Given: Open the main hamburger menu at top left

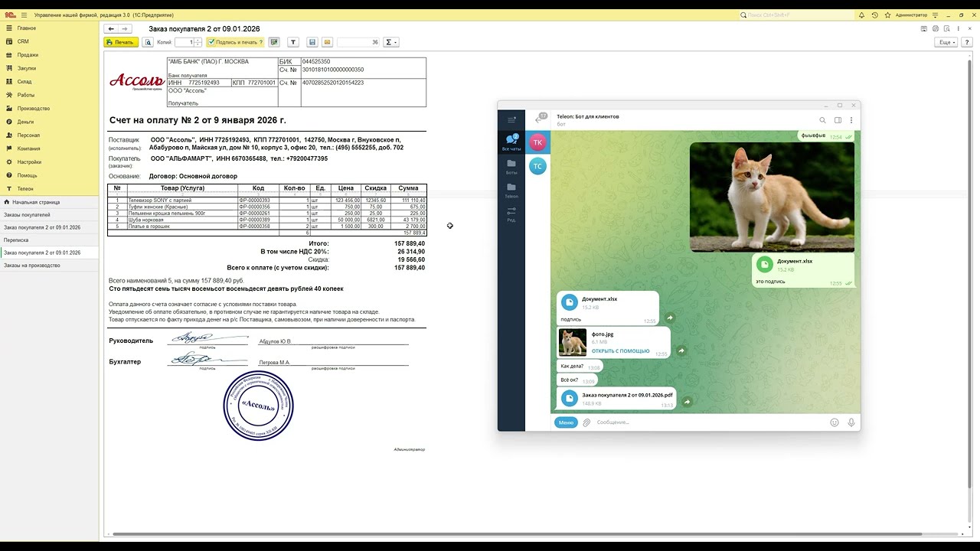Looking at the screenshot, I should 24,15.
